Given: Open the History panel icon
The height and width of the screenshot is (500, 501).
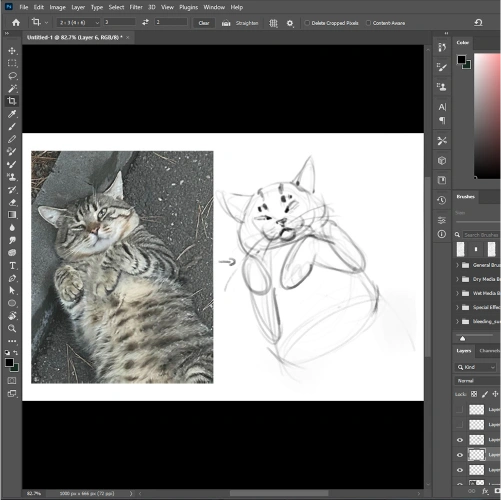Looking at the screenshot, I should tap(442, 200).
